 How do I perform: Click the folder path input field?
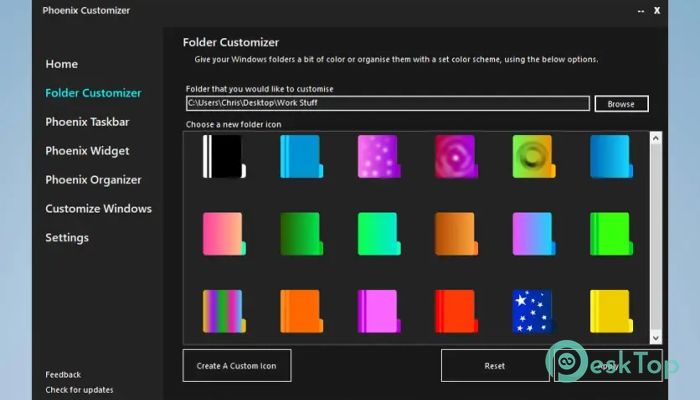pos(388,103)
